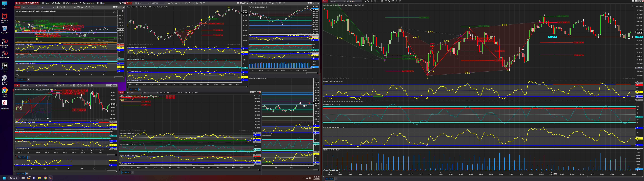Open Data Box icon on ES Daily chart toolbar
This screenshot has width=644, height=181.
[75, 7]
